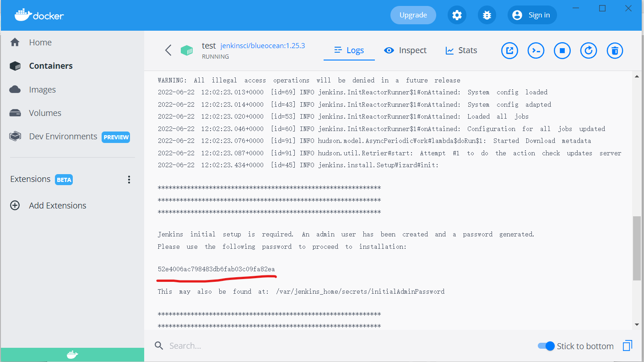Open the troubleshoot bug icon

click(487, 15)
